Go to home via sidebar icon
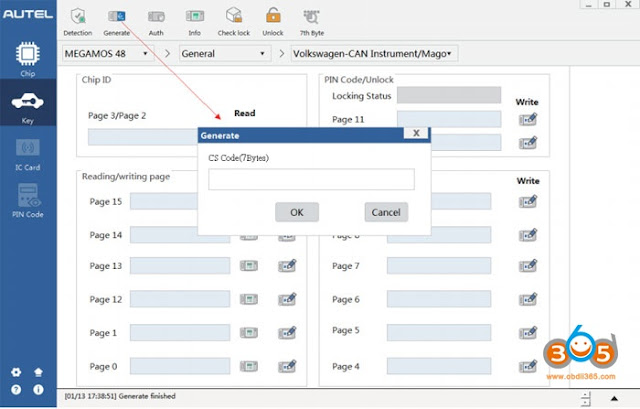640x409 pixels. pyautogui.click(x=38, y=372)
